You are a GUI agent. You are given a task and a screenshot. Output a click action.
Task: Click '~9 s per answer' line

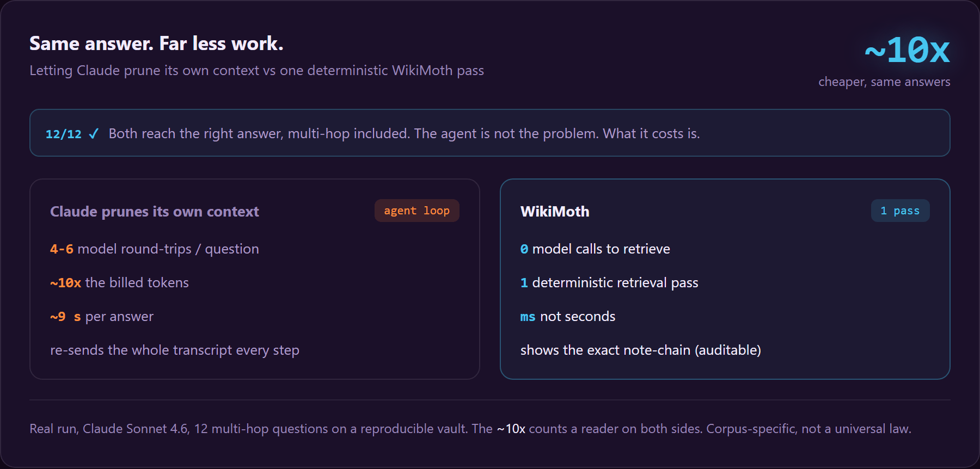(102, 317)
